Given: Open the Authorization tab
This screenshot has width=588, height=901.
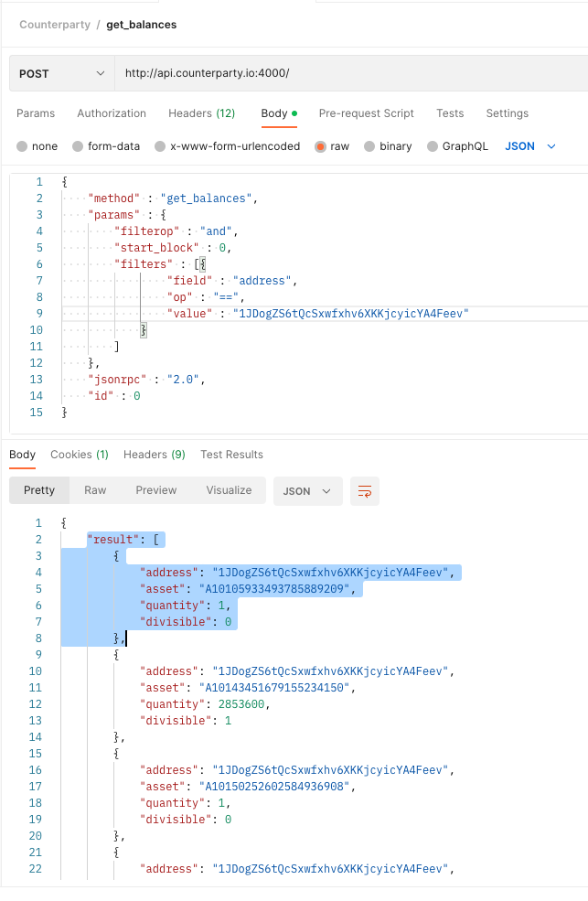Looking at the screenshot, I should click(112, 113).
